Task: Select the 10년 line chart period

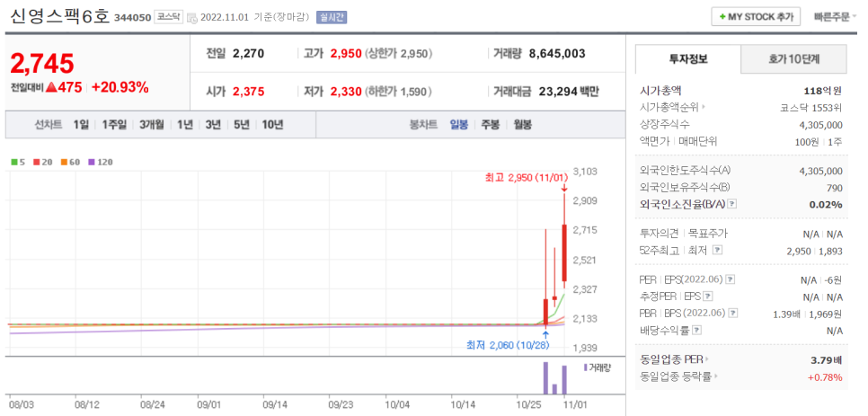Action: click(273, 125)
